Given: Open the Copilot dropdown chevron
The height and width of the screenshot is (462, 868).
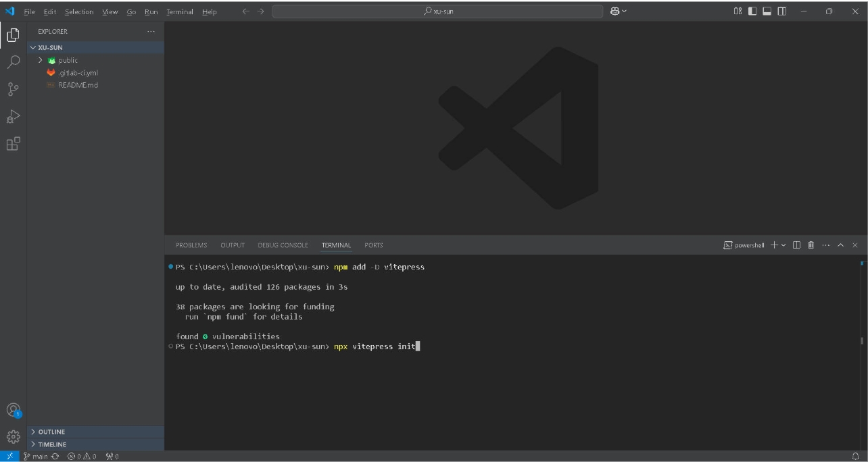Looking at the screenshot, I should coord(624,11).
